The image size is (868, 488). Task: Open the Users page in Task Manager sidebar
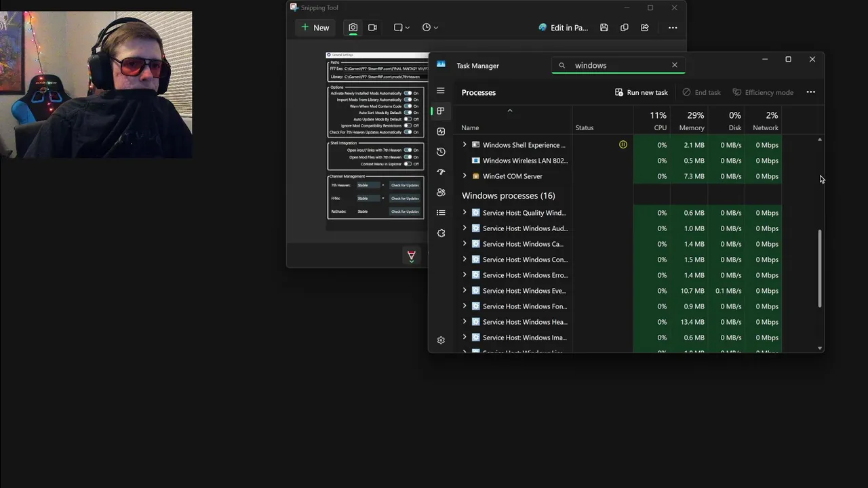coord(441,192)
